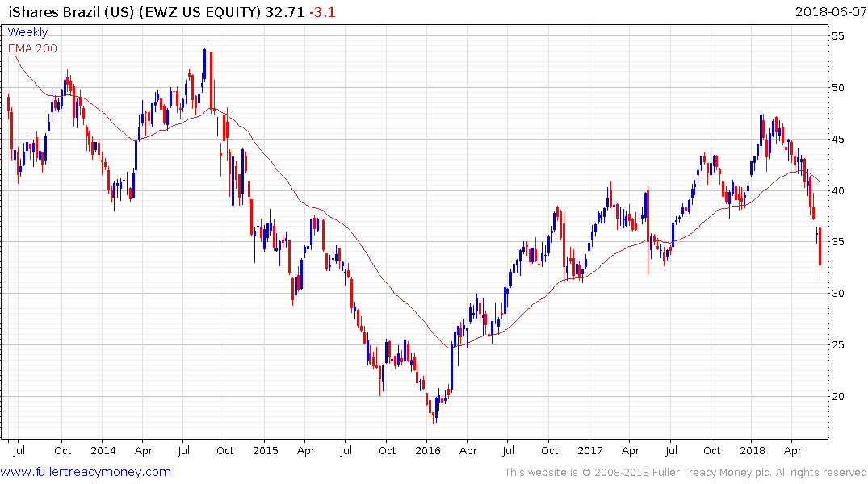The height and width of the screenshot is (484, 868).
Task: Click the red change value -3.1
Action: tap(322, 12)
